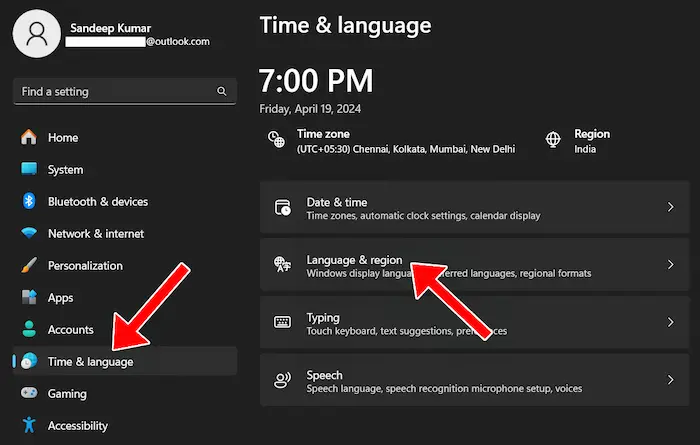
Task: Click the Speech language, speech recognition description
Action: [x=444, y=389]
